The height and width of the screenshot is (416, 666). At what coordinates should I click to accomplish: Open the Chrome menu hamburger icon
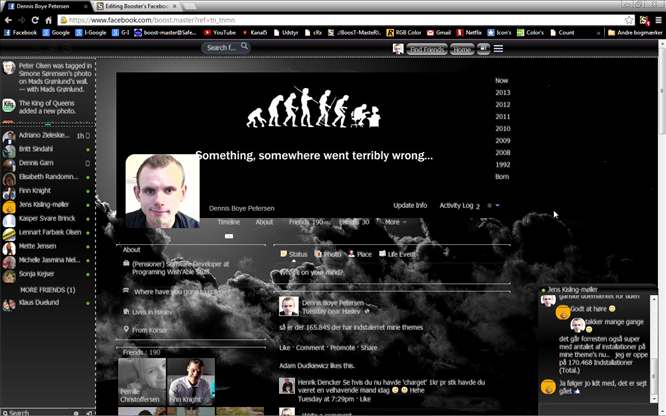pyautogui.click(x=658, y=20)
